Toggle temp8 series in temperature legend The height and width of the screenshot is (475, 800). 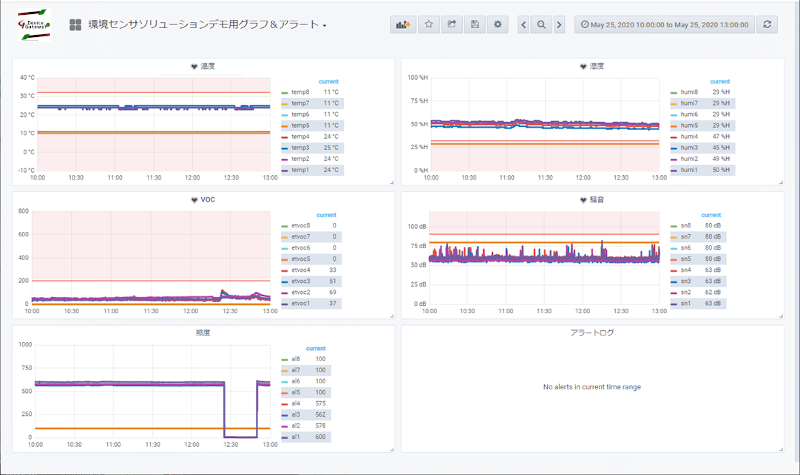301,92
